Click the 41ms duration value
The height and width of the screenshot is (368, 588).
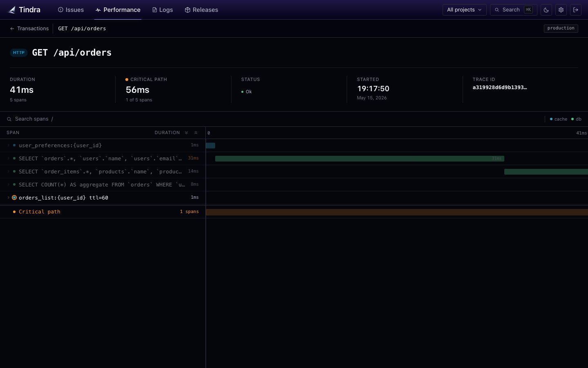22,90
